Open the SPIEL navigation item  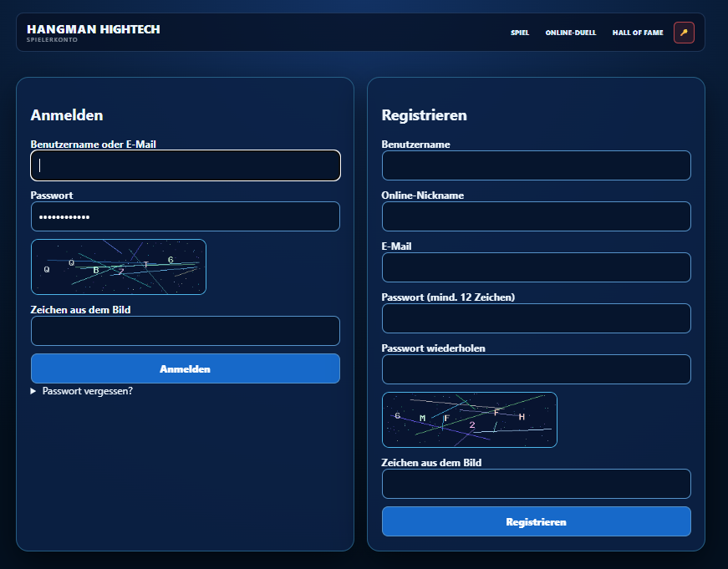[x=520, y=33]
